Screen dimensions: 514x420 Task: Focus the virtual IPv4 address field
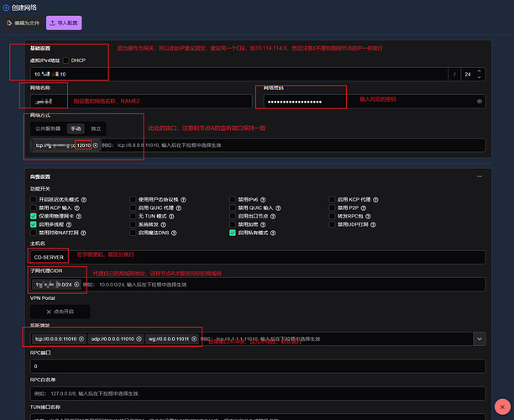click(x=239, y=75)
